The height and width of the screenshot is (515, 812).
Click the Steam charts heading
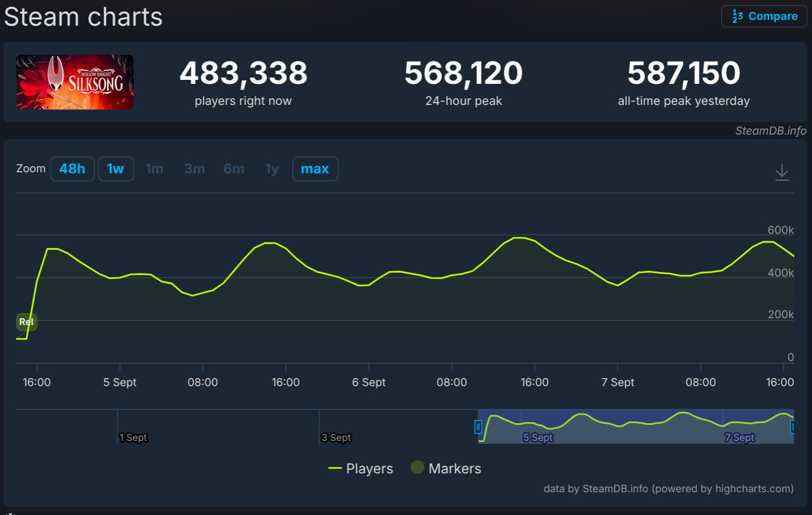click(83, 17)
